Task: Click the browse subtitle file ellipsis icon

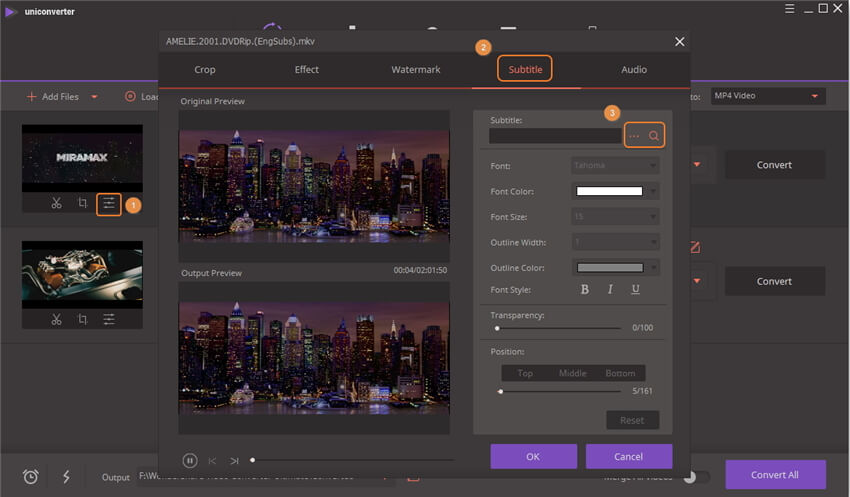Action: (x=634, y=136)
